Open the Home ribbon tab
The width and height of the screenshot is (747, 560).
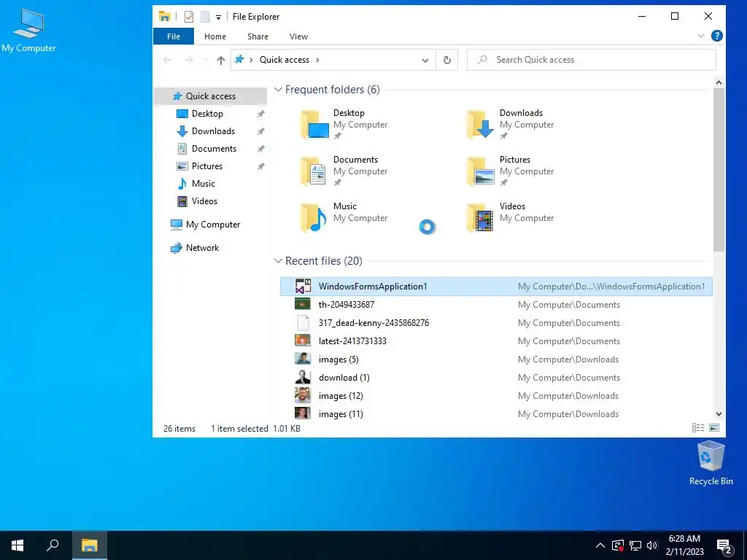[x=215, y=36]
